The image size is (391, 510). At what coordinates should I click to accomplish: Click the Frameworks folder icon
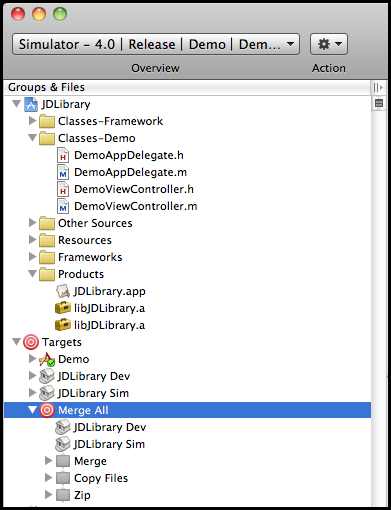pos(47,257)
